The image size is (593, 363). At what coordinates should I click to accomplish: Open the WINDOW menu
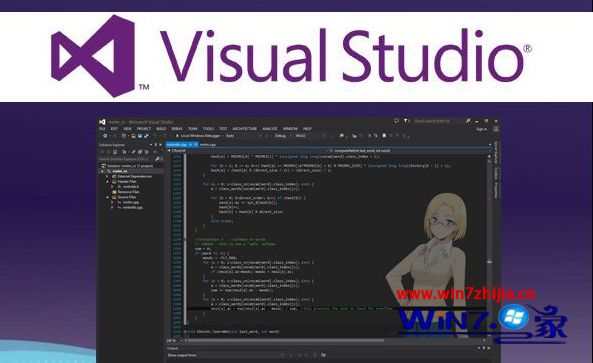click(290, 129)
